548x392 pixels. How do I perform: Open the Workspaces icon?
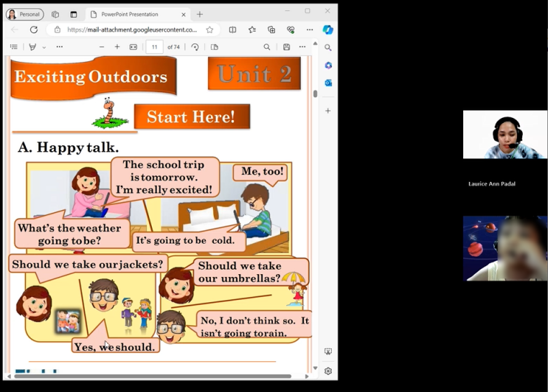[x=55, y=14]
